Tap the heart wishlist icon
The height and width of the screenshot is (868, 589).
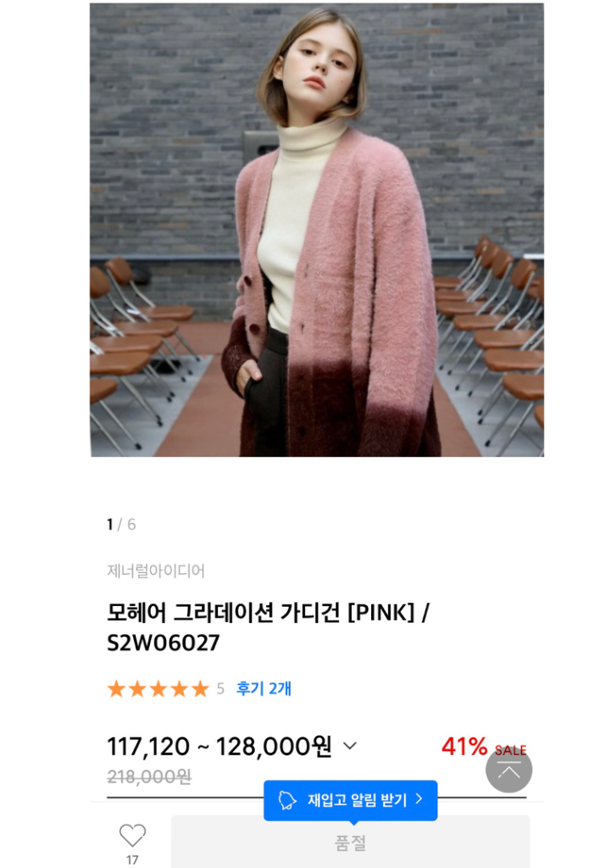[132, 835]
